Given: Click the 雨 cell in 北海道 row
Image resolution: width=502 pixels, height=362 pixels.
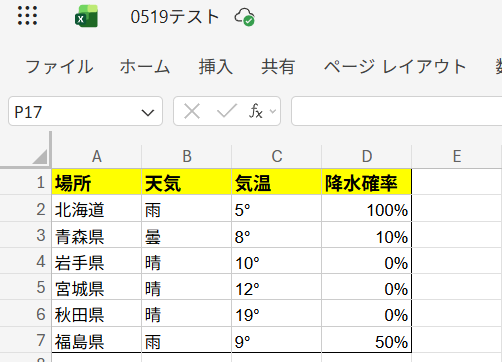Looking at the screenshot, I should point(187,209).
